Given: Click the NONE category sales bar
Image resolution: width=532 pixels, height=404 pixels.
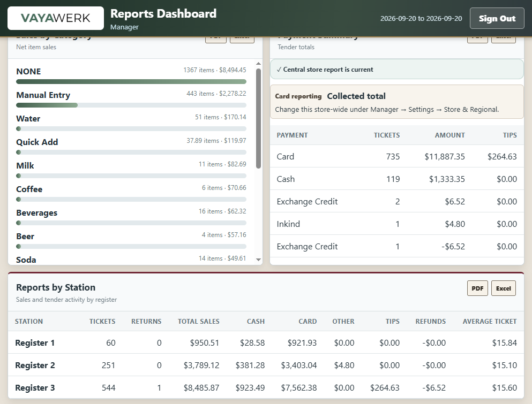Looking at the screenshot, I should click(131, 82).
